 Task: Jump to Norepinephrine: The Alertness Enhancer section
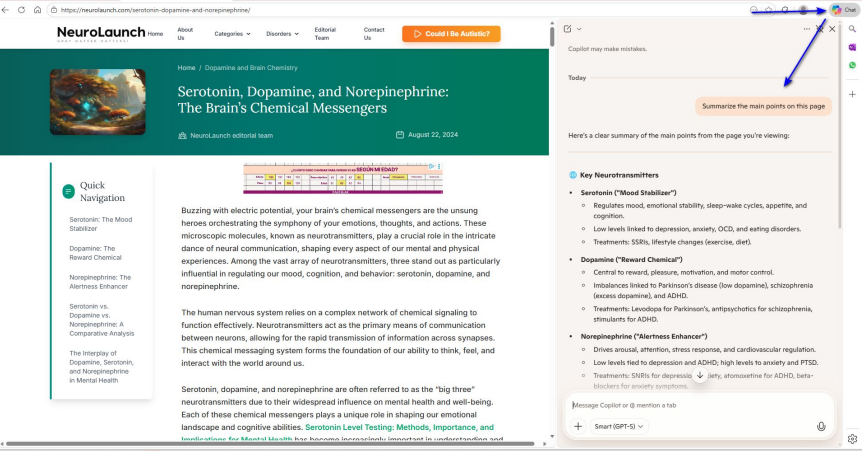(x=100, y=282)
